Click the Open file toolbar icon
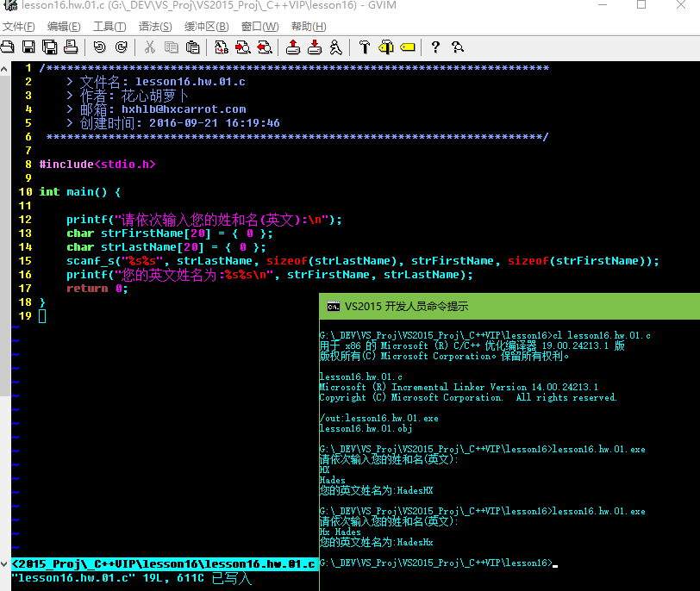 click(x=8, y=47)
